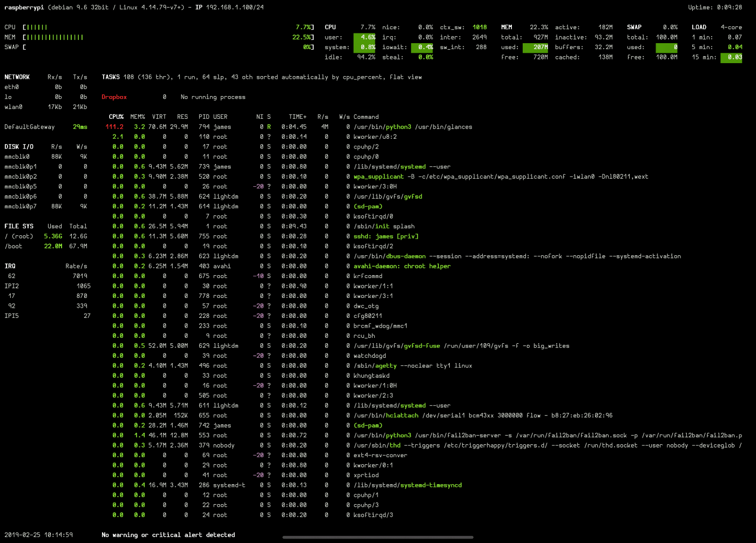Image resolution: width=756 pixels, height=543 pixels.
Task: Select the FILE SYS section heading
Action: [19, 226]
